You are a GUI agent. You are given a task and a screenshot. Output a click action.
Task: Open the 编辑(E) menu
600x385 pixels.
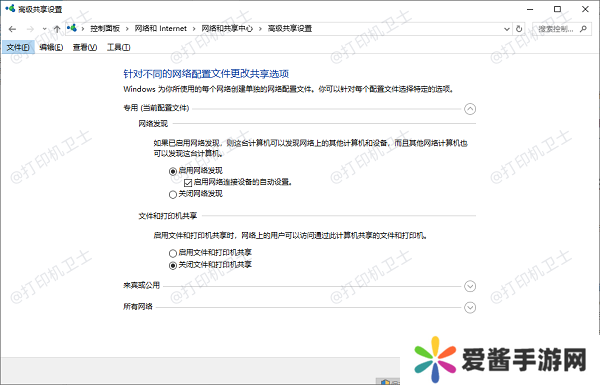click(x=51, y=47)
